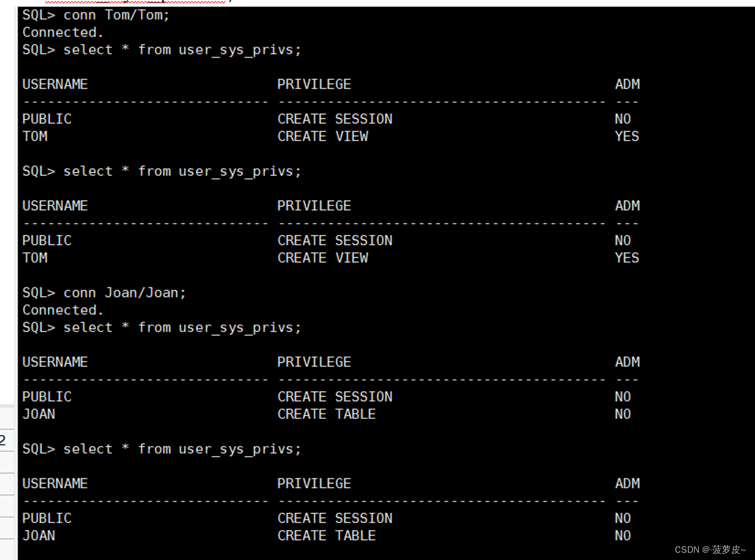Image resolution: width=755 pixels, height=560 pixels.
Task: Click TOM username in the first result table
Action: click(x=34, y=137)
